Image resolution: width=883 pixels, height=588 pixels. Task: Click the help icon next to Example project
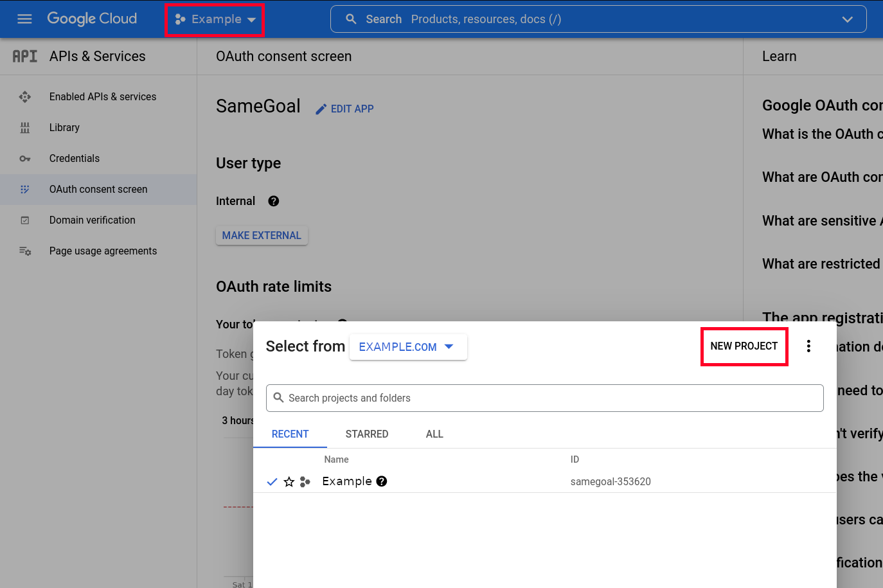point(382,481)
